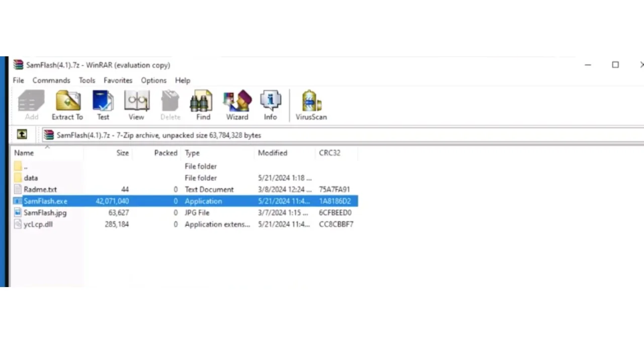The width and height of the screenshot is (644, 362).
Task: Open the File menu
Action: (19, 80)
